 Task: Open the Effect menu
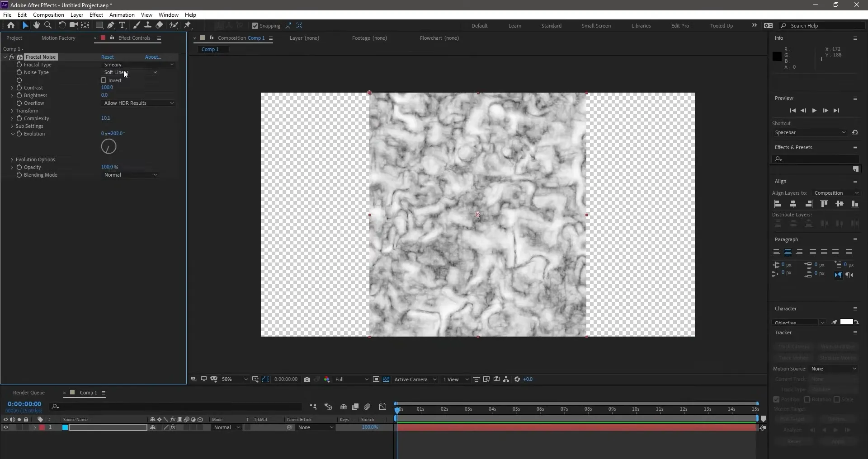coord(96,15)
